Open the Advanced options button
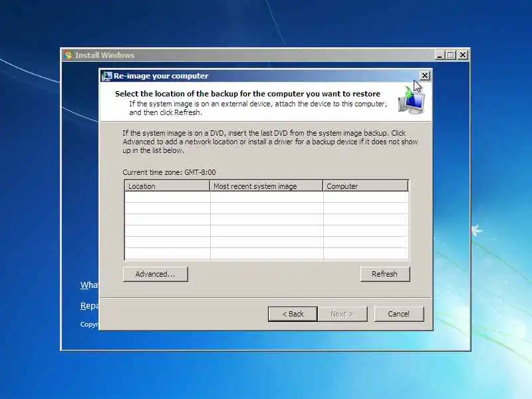The width and height of the screenshot is (532, 399). [x=156, y=274]
